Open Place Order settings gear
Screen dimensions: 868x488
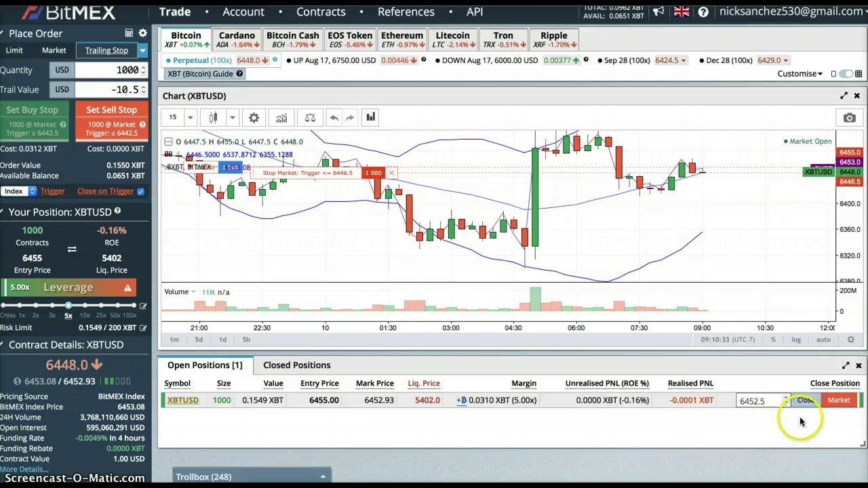click(142, 33)
